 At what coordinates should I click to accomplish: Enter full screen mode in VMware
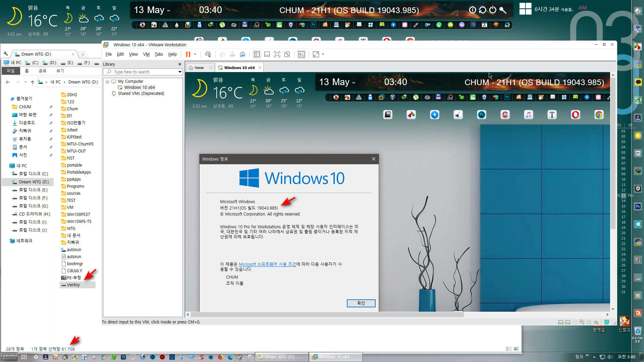(x=277, y=54)
